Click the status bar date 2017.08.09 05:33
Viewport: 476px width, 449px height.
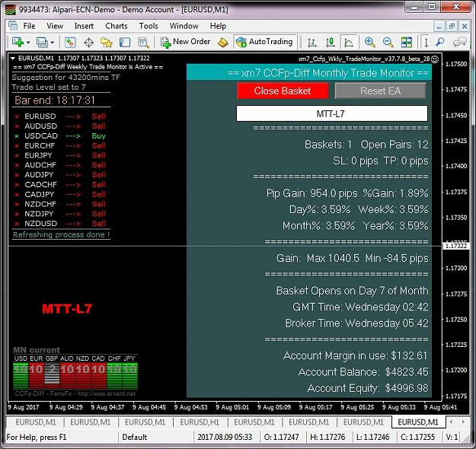pos(225,437)
